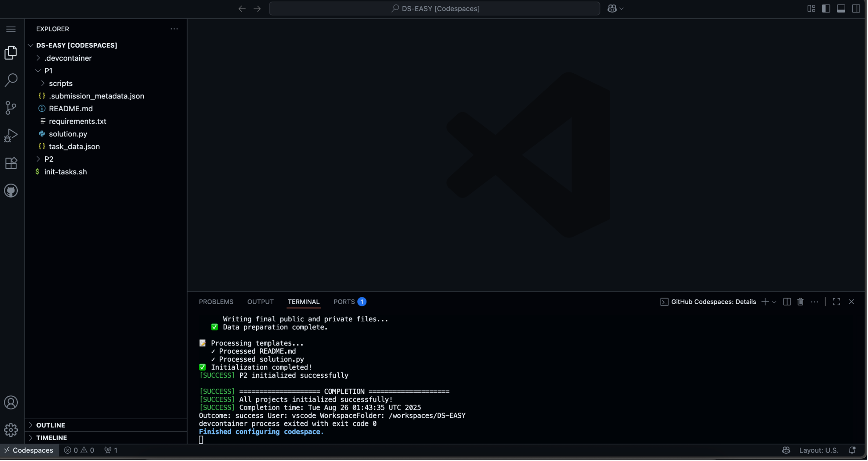Split the terminal with split icon
Image resolution: width=868 pixels, height=461 pixels.
[x=787, y=302]
